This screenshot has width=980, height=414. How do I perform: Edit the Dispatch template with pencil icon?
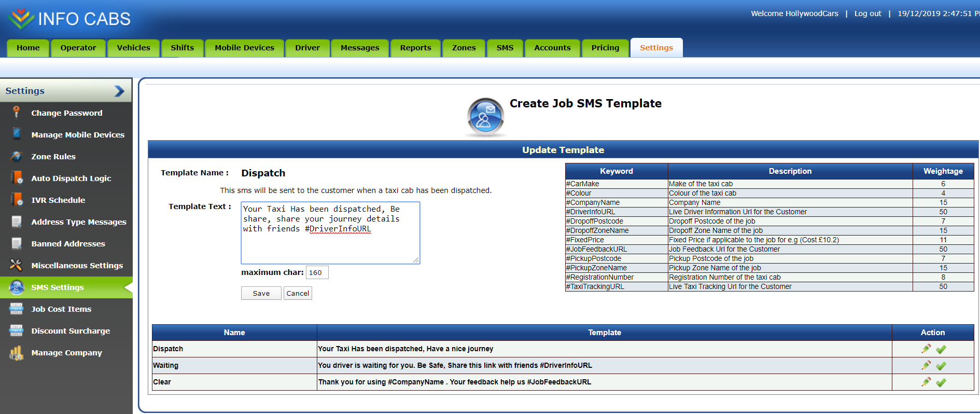[926, 349]
